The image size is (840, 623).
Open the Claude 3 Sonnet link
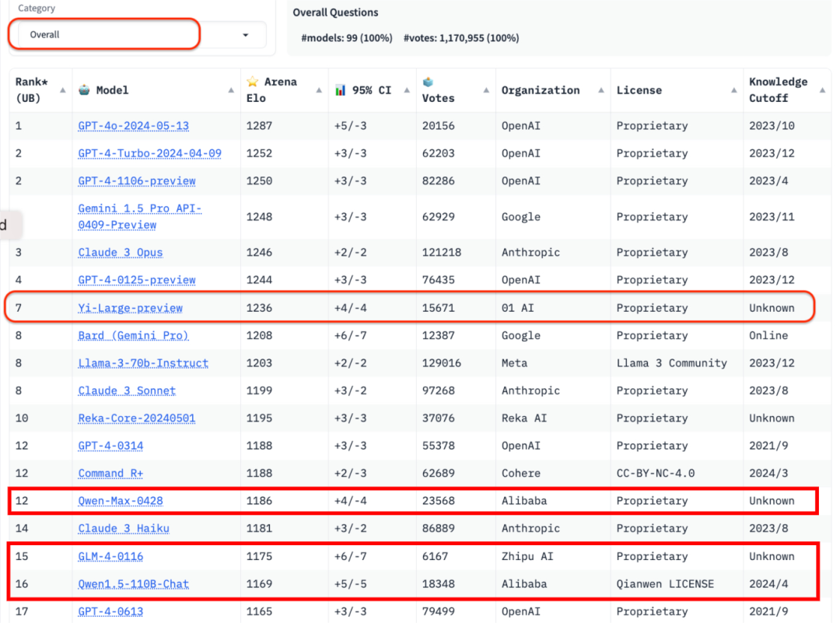pyautogui.click(x=127, y=391)
